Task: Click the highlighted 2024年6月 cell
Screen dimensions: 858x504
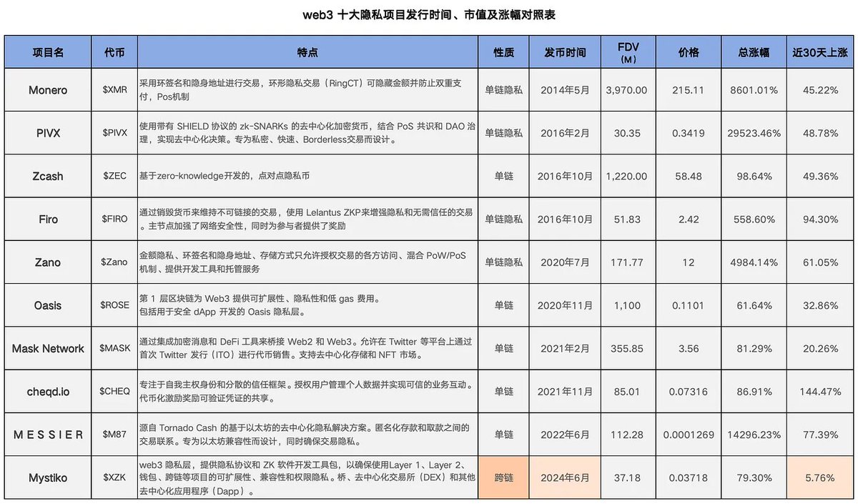Action: click(565, 478)
